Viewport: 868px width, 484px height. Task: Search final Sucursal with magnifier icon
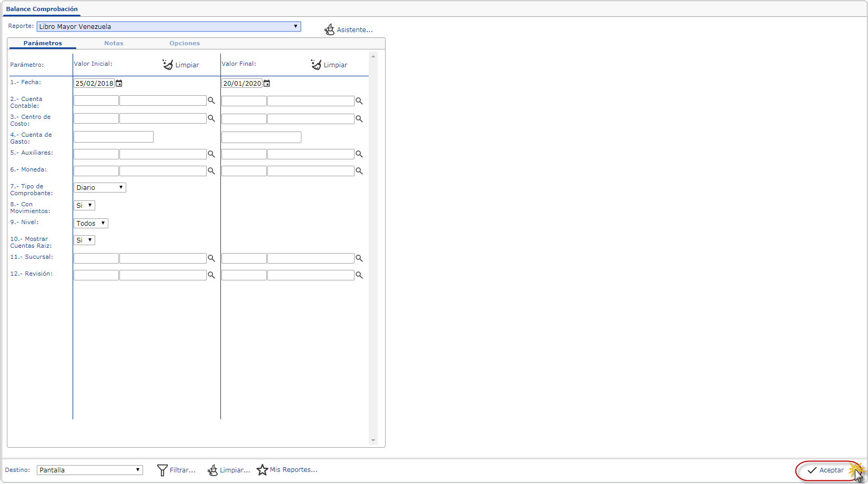click(x=359, y=258)
